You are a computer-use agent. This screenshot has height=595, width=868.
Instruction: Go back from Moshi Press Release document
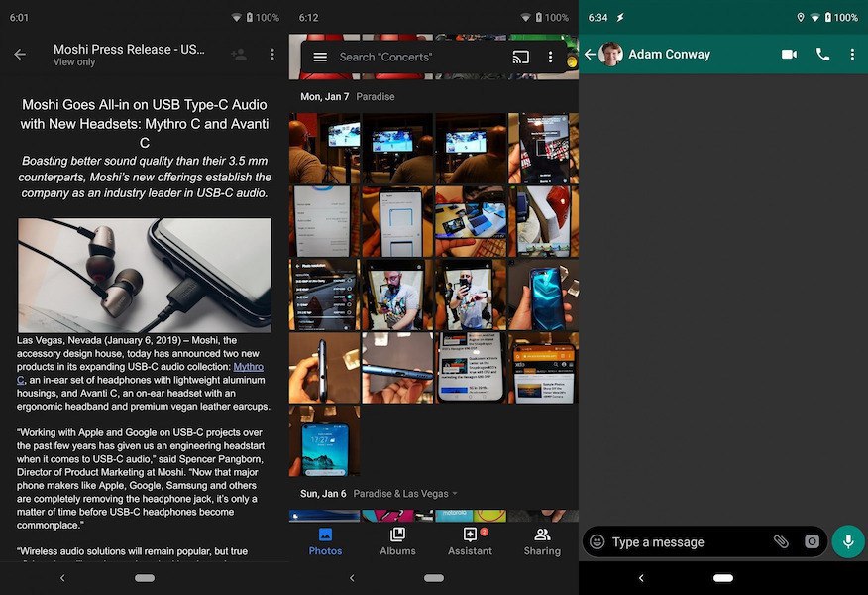(20, 55)
